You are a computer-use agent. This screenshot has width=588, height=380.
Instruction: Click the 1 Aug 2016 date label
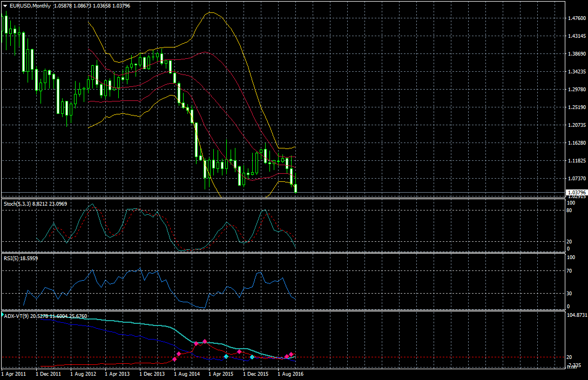tap(290, 373)
